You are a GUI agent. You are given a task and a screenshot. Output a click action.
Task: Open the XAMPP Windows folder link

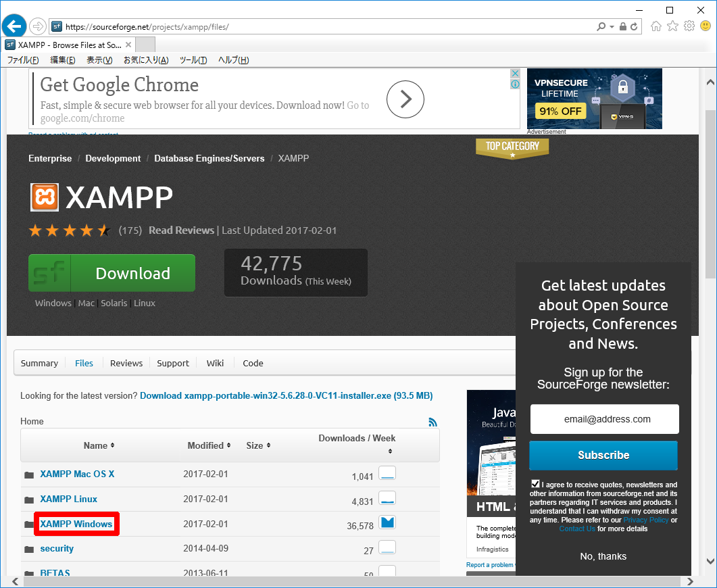point(76,524)
